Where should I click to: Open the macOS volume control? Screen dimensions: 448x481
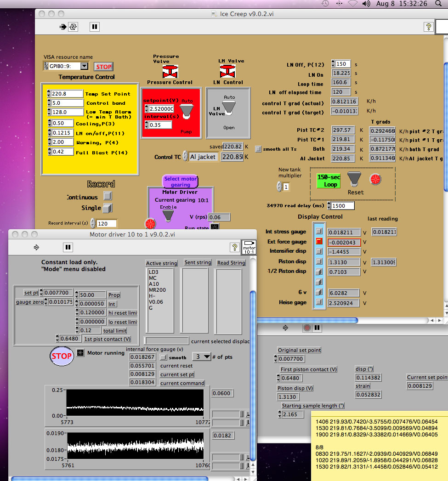coord(366,4)
